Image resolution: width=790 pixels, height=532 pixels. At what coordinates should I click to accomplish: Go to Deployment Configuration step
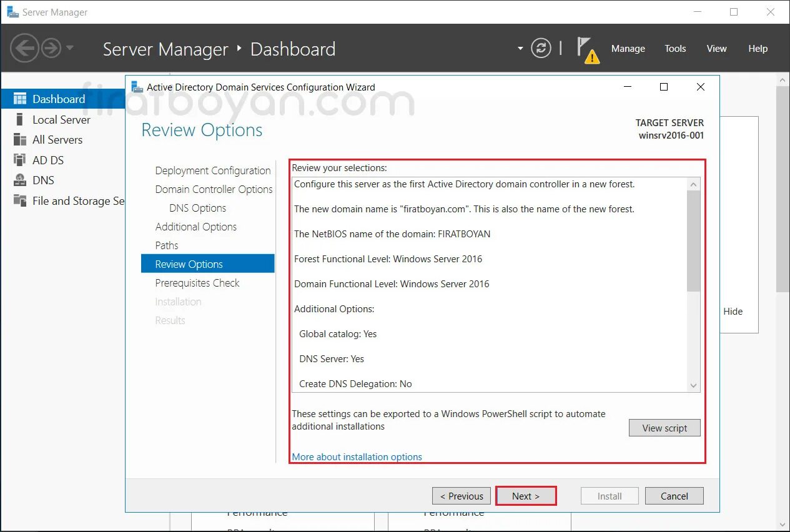click(x=213, y=170)
